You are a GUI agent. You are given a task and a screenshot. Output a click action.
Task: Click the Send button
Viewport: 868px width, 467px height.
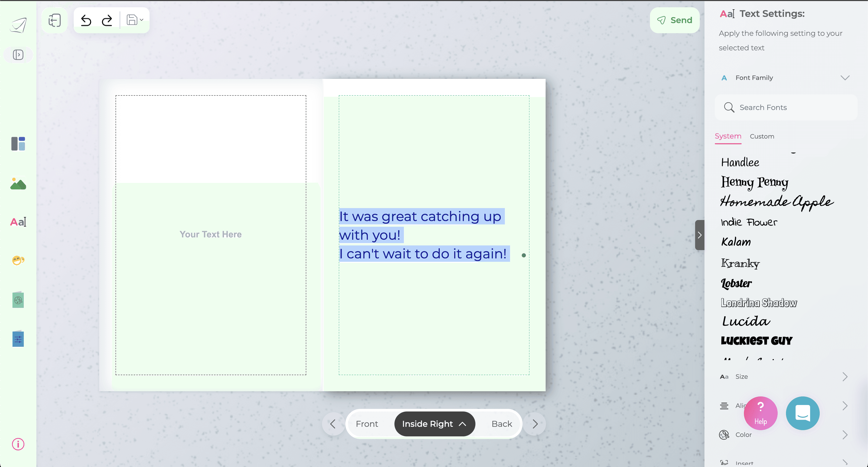[x=675, y=20]
